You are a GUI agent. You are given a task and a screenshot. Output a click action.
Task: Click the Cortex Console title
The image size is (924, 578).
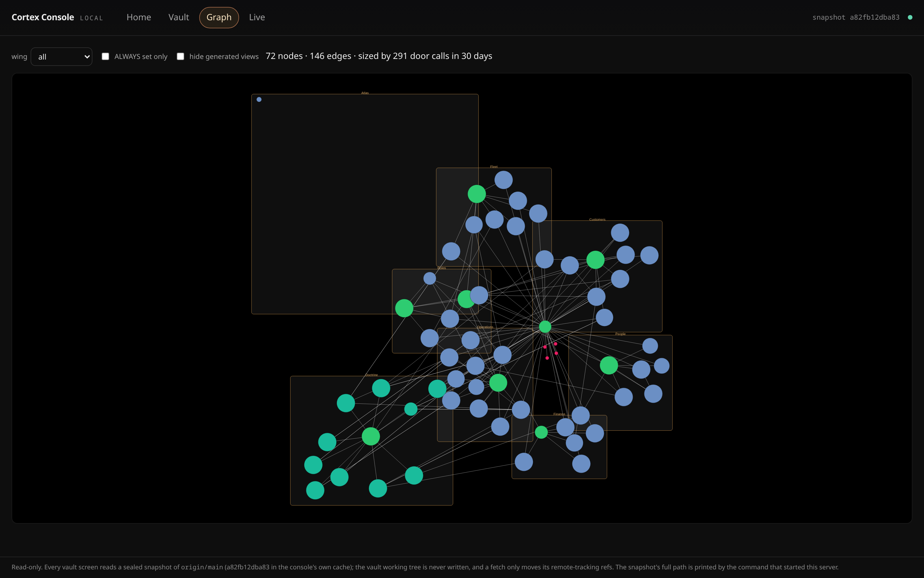pos(43,17)
